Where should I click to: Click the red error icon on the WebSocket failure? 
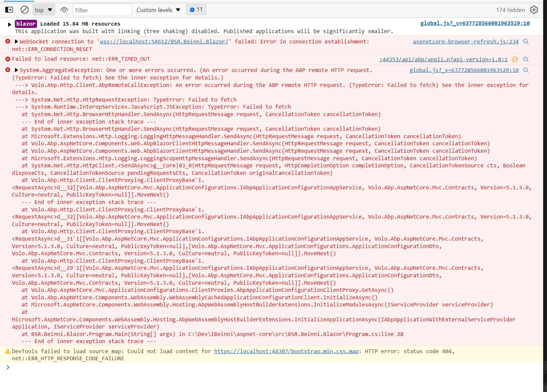[x=7, y=41]
